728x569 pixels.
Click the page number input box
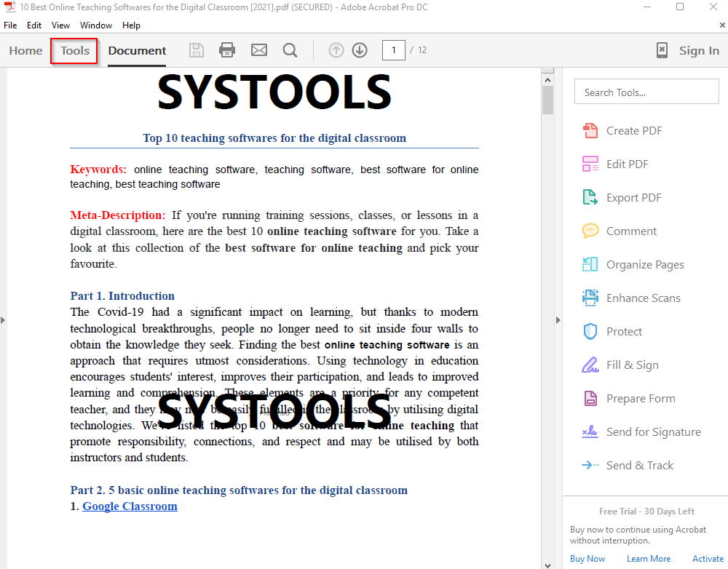click(x=394, y=50)
